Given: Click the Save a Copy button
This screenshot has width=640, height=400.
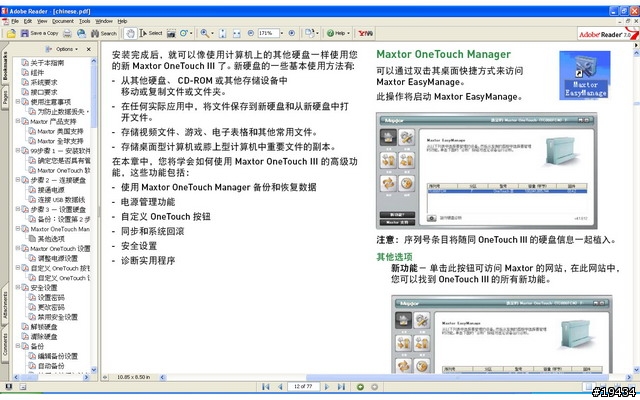Looking at the screenshot, I should coord(40,33).
